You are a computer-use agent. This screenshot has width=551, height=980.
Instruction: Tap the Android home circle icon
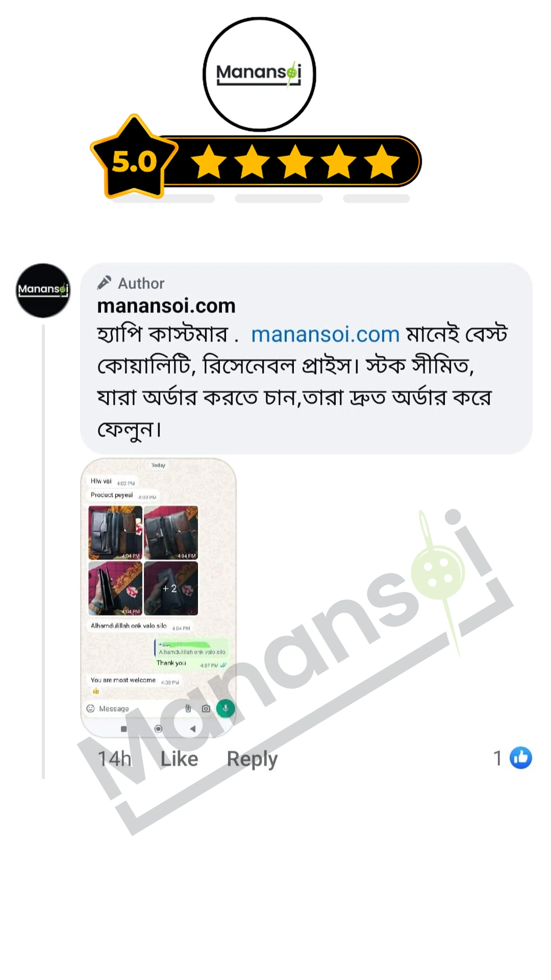[x=158, y=729]
